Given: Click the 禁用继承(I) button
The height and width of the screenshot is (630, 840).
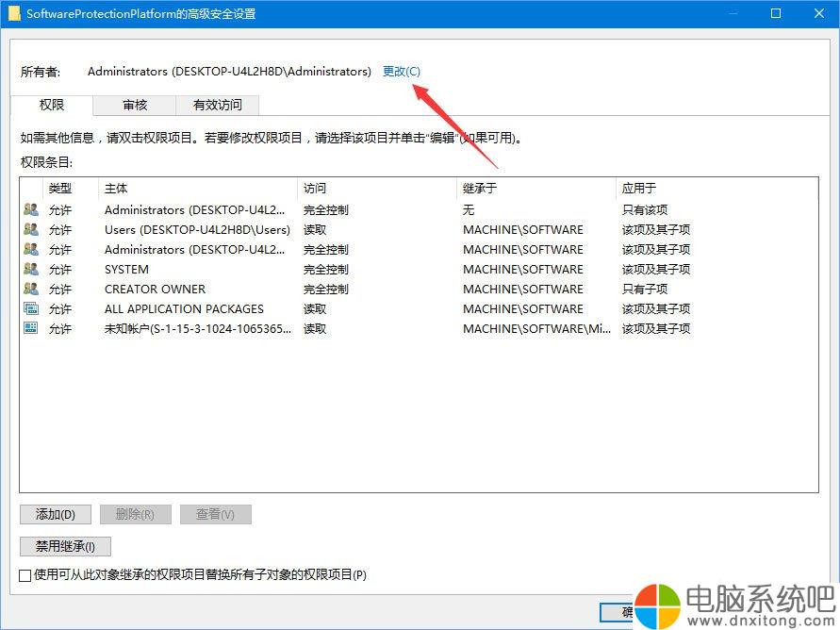Looking at the screenshot, I should (65, 546).
